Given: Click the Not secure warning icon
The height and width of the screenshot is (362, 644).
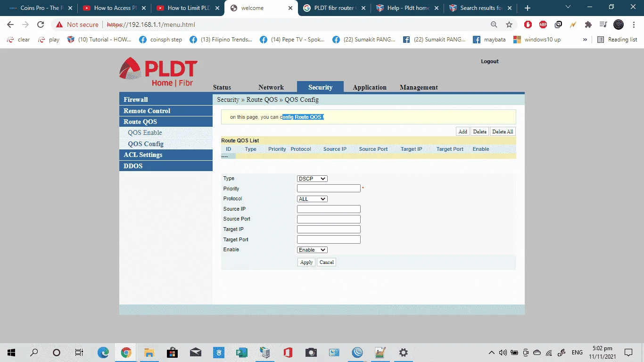Looking at the screenshot, I should (x=59, y=25).
